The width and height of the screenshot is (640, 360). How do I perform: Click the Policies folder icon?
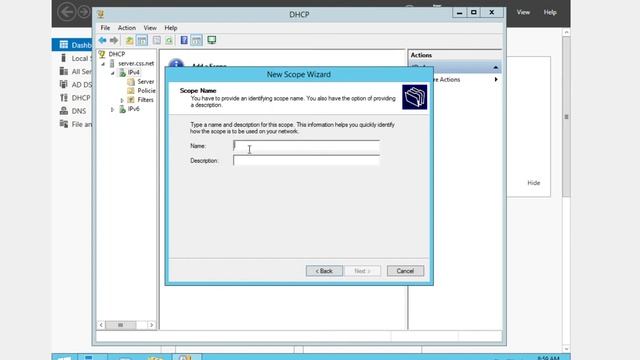coord(131,91)
